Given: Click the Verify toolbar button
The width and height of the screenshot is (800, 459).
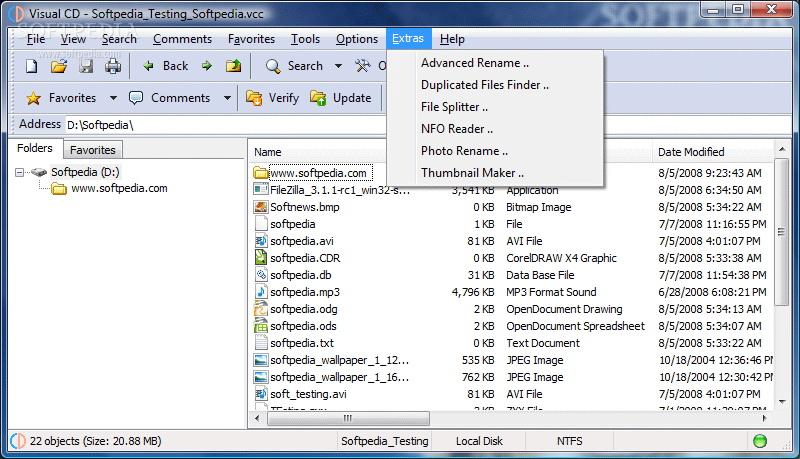Looking at the screenshot, I should click(272, 98).
